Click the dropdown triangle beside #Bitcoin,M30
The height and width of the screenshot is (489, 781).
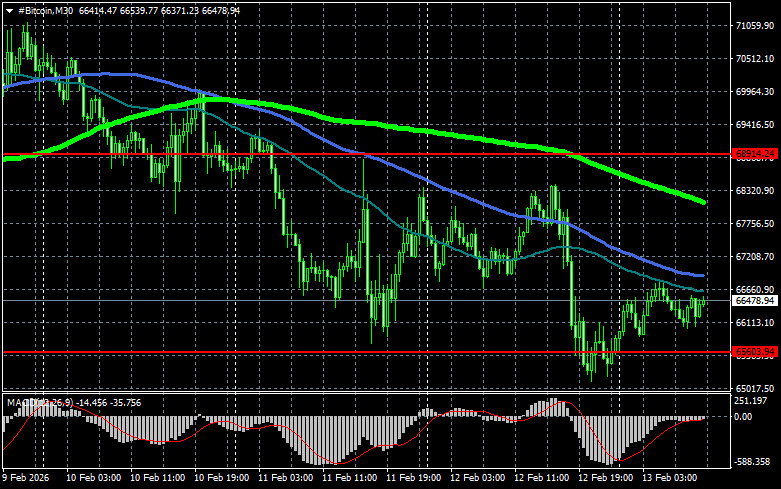(9, 9)
